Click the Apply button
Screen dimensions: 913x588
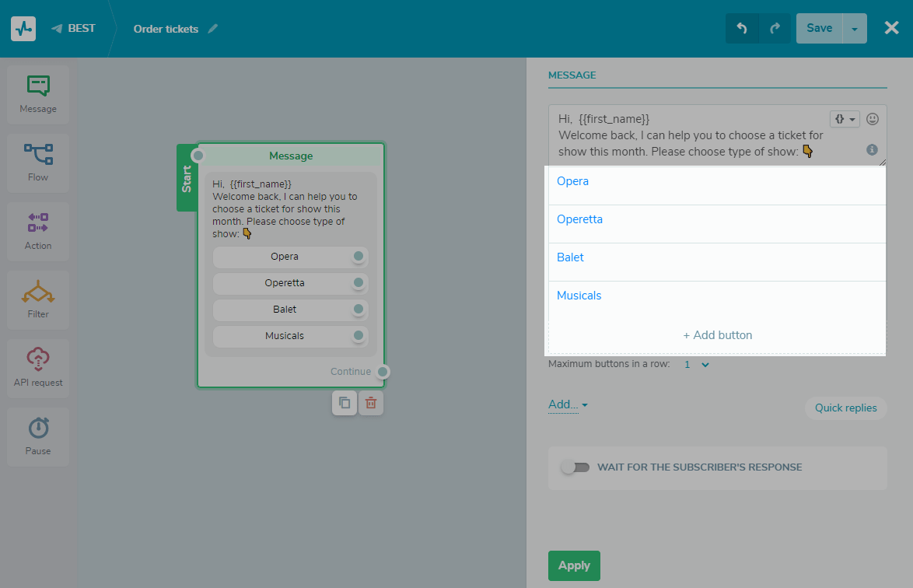(574, 565)
